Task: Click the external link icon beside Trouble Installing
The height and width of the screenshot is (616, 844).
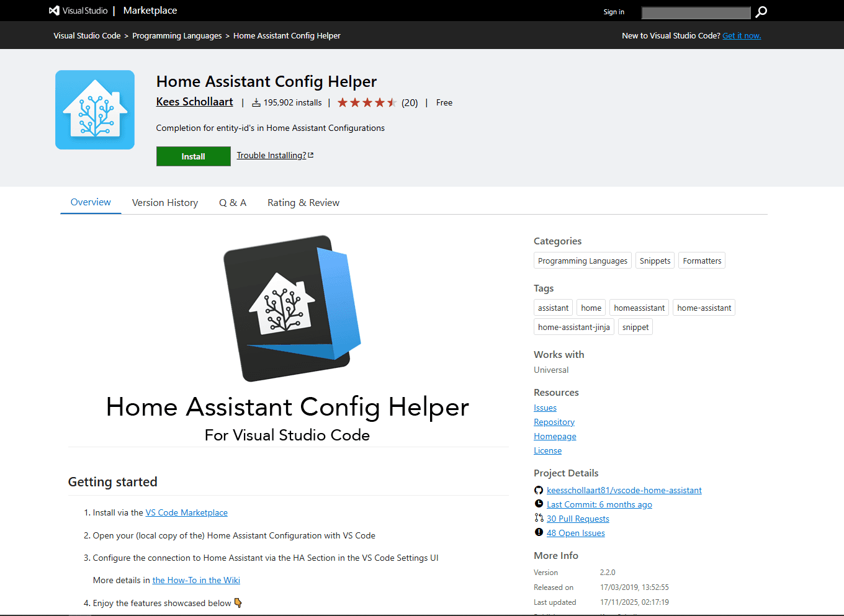Action: point(311,155)
